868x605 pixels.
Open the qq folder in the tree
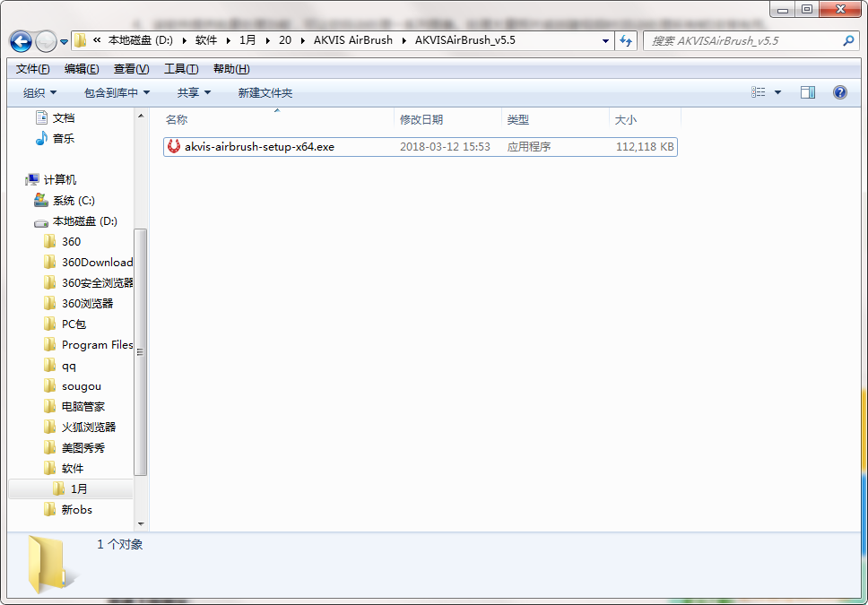pos(60,366)
